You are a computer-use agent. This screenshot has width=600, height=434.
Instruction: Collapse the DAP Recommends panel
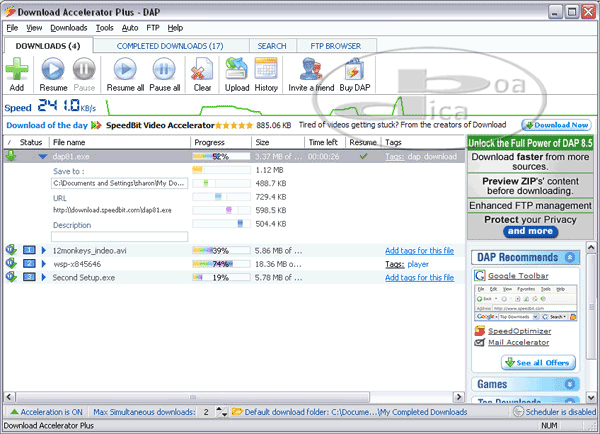(x=569, y=257)
